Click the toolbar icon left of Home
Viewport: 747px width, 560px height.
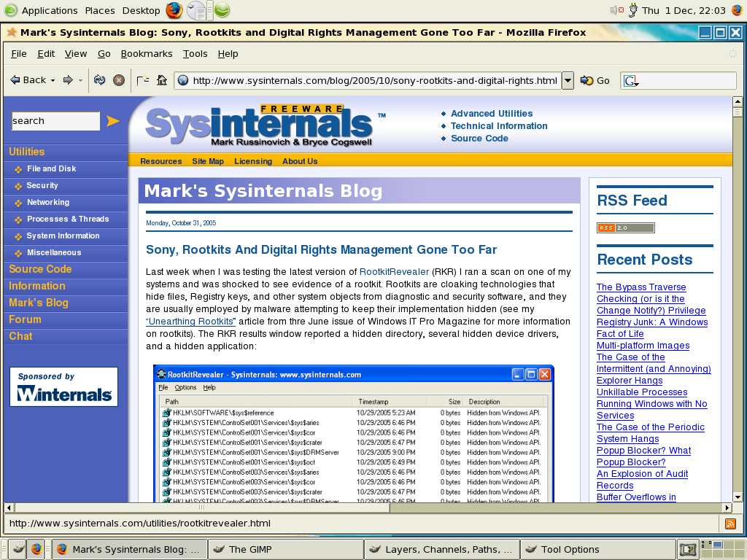[x=142, y=80]
